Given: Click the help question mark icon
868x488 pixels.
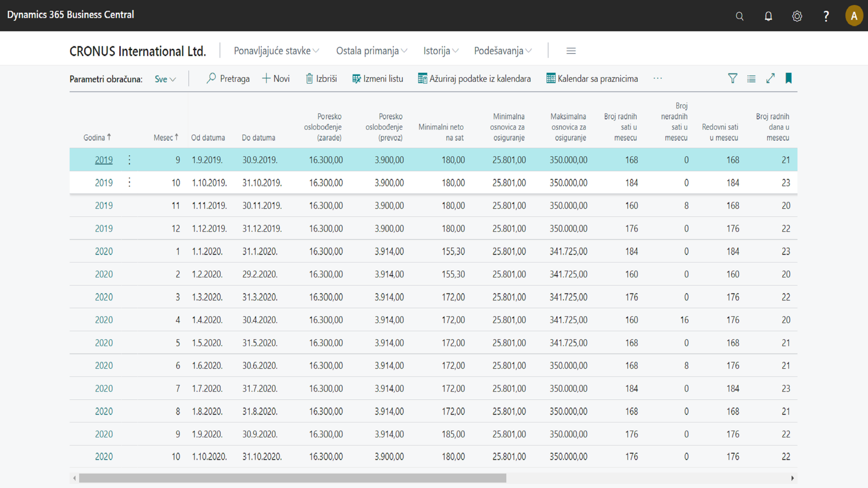Looking at the screenshot, I should tap(826, 16).
